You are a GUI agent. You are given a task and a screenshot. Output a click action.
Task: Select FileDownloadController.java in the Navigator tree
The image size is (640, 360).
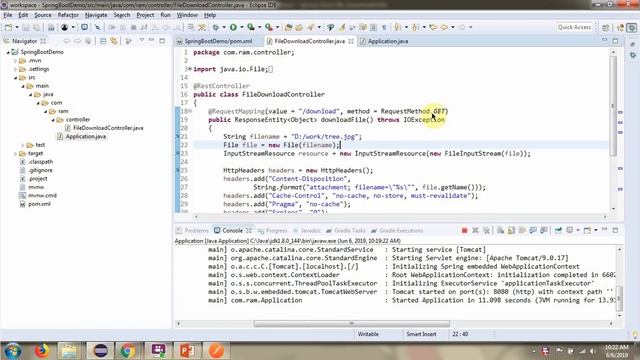point(108,128)
